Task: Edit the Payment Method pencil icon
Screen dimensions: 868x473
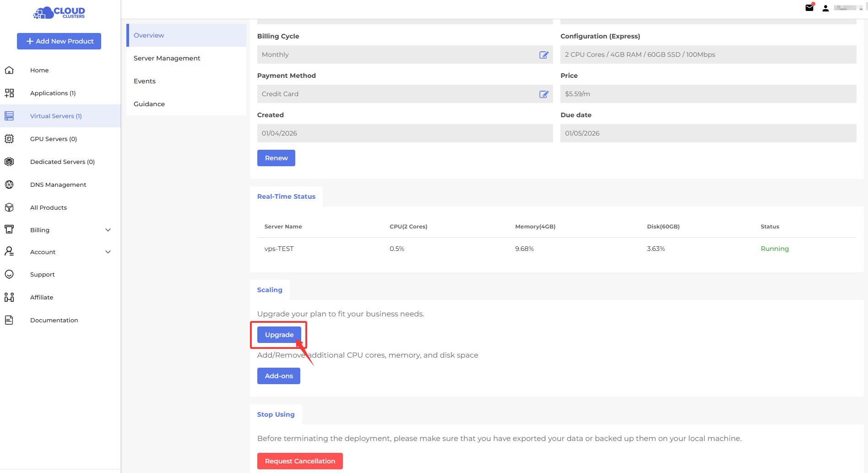Action: (x=543, y=94)
